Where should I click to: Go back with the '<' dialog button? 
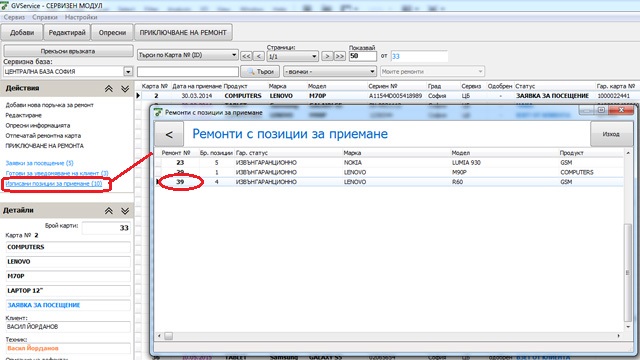tap(169, 134)
